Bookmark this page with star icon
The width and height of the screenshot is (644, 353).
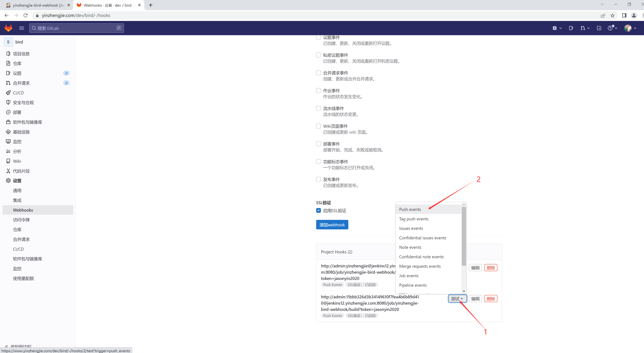(x=613, y=16)
